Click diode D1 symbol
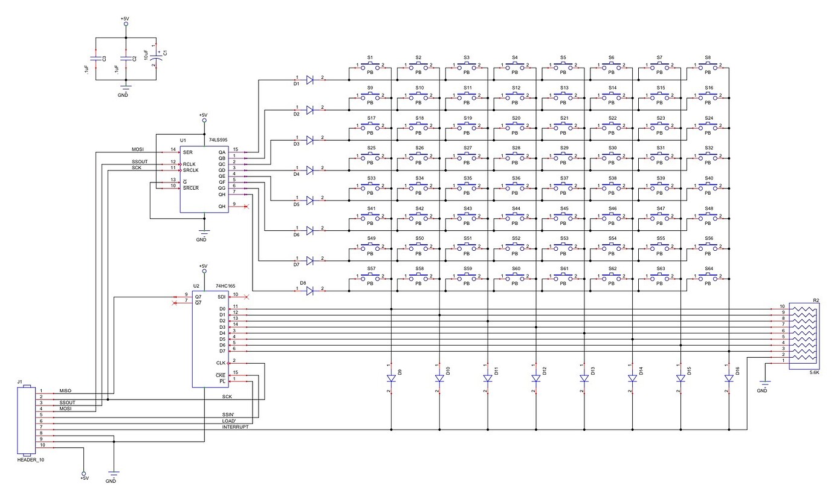The image size is (834, 504). click(309, 79)
